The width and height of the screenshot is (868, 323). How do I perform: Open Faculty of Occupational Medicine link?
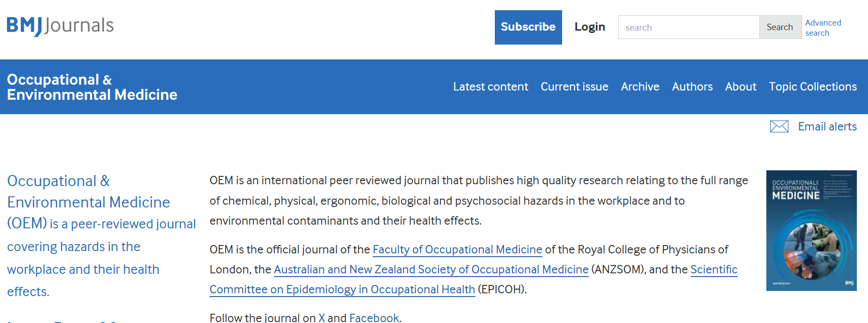(x=457, y=250)
